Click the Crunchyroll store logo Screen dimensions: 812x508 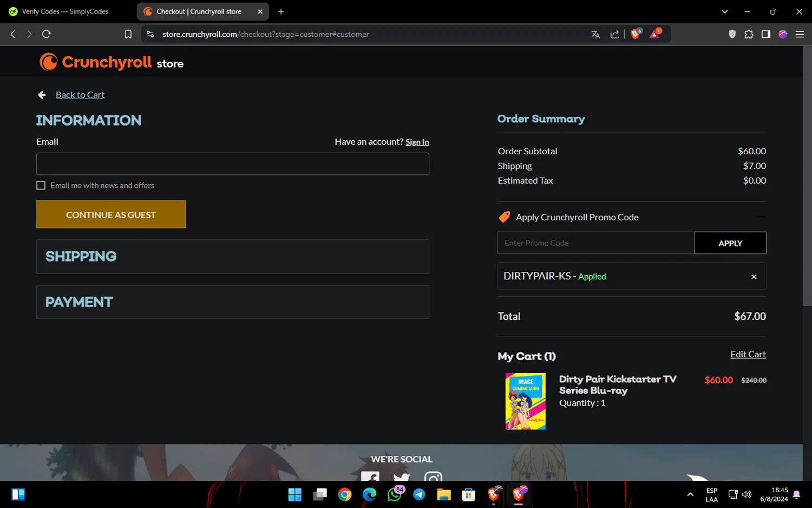[x=112, y=62]
